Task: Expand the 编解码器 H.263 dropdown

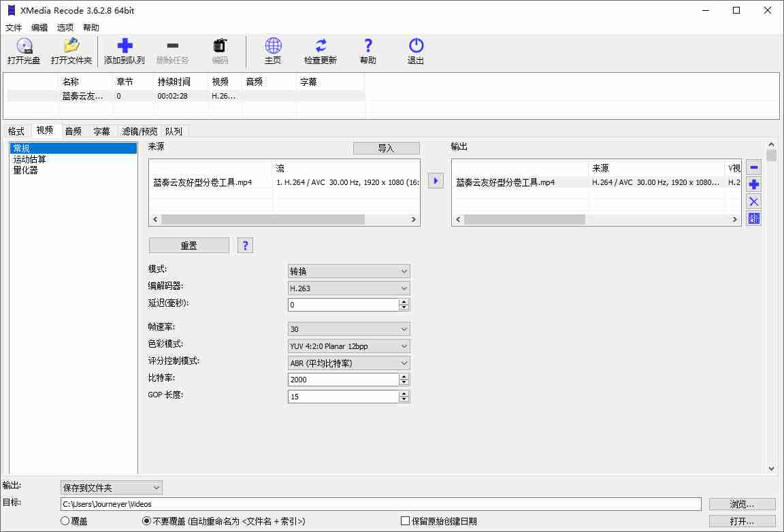Action: (x=348, y=288)
